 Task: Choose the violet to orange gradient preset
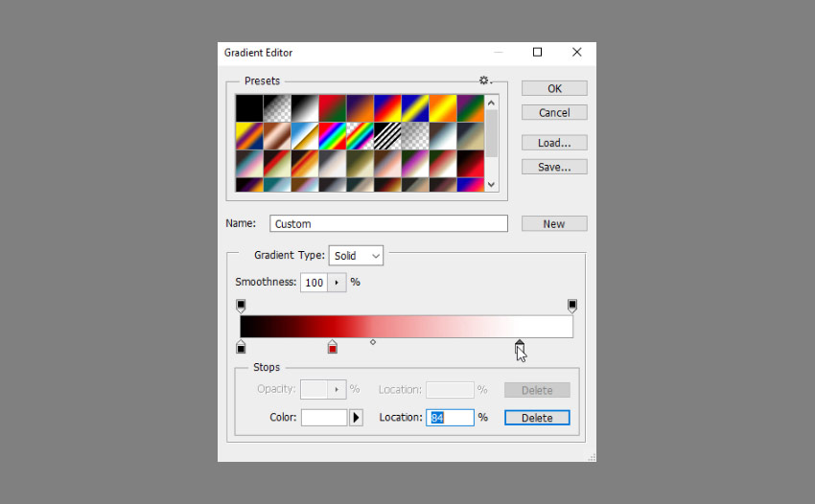point(360,108)
